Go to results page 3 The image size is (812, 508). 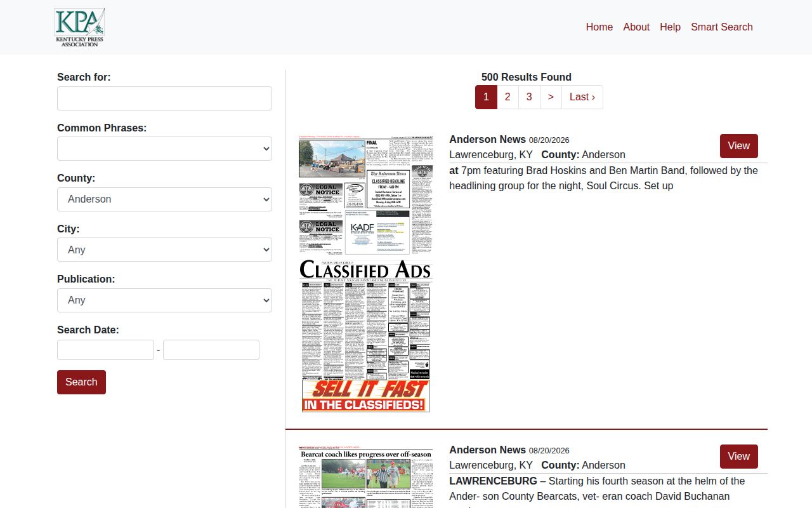529,97
